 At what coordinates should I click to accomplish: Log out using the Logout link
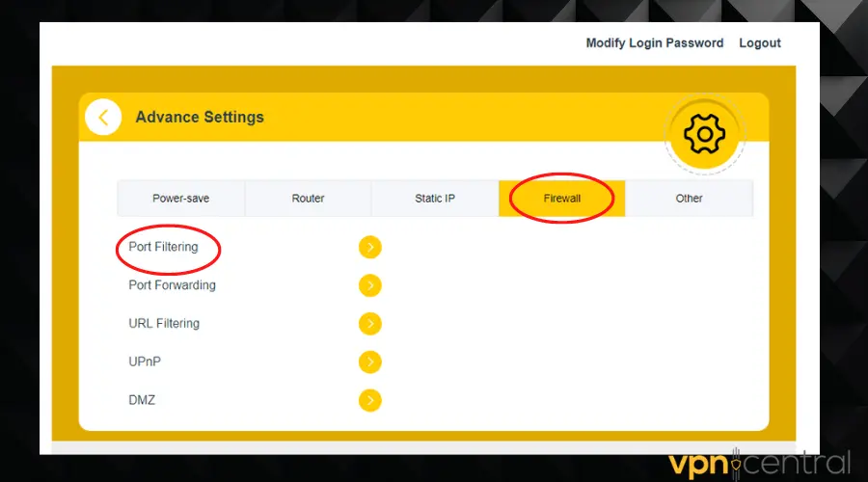point(760,43)
